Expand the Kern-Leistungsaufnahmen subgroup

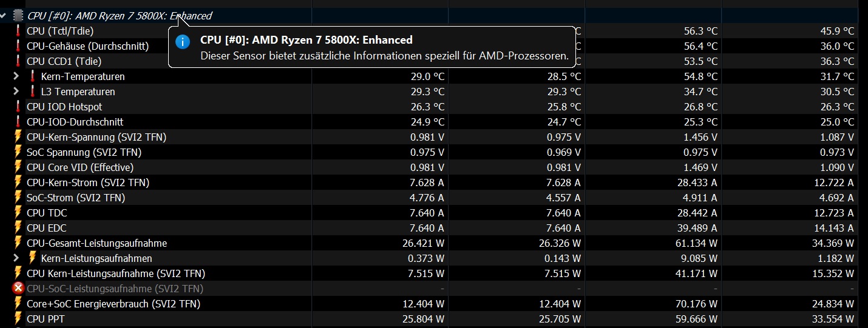pos(16,258)
